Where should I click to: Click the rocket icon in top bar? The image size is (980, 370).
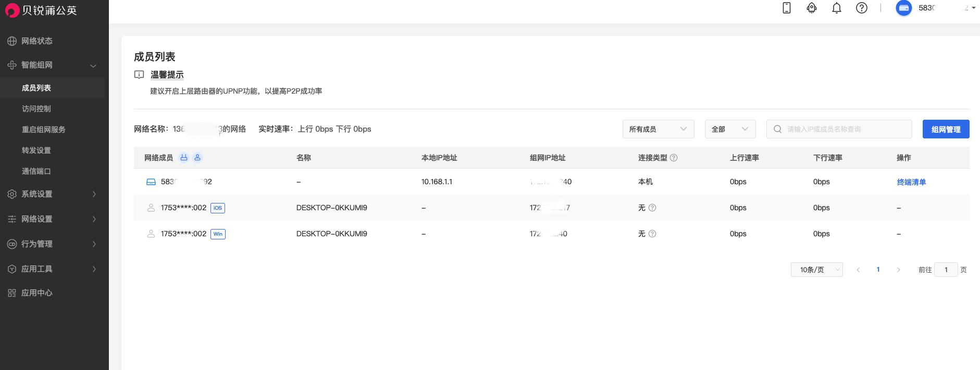coord(812,8)
